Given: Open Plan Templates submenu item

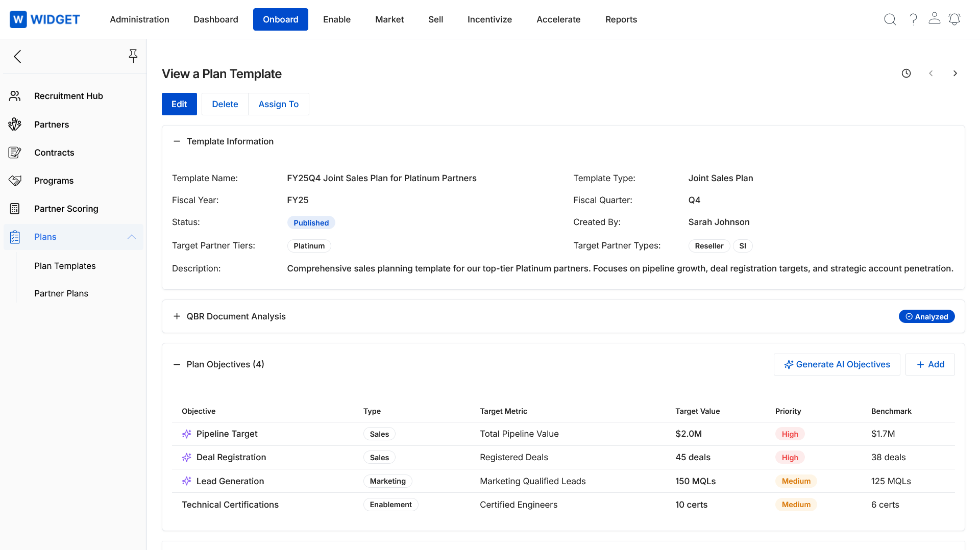Looking at the screenshot, I should point(65,266).
